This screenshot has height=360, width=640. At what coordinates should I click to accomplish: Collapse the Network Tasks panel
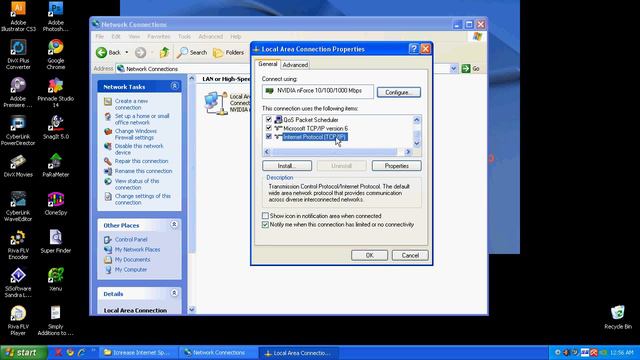pos(174,86)
